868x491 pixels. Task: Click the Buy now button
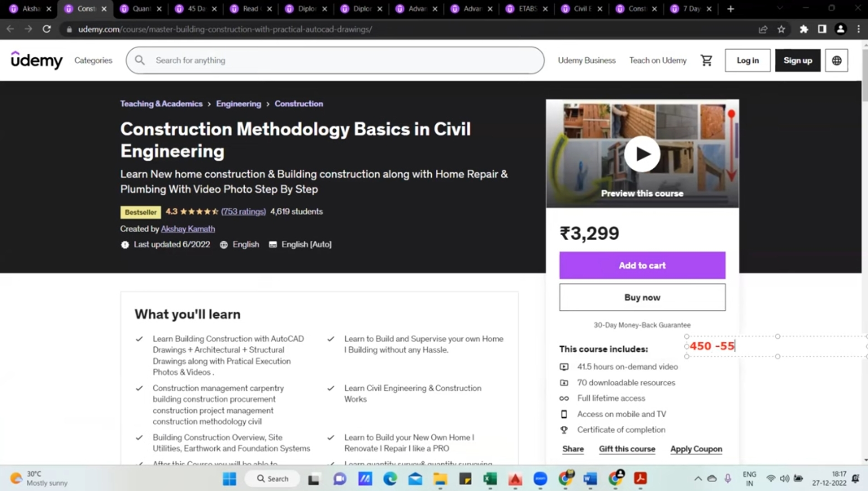click(x=642, y=298)
